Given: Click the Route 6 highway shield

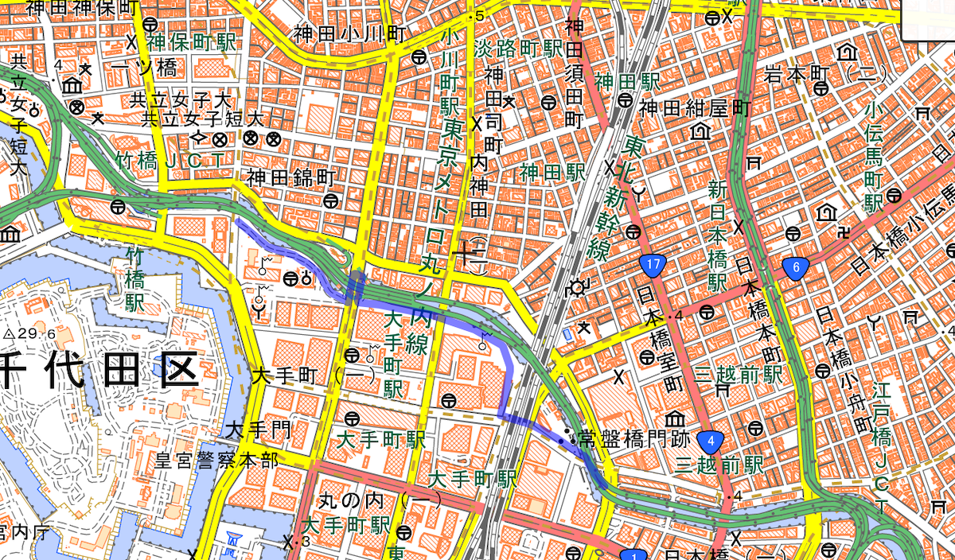Looking at the screenshot, I should point(795,268).
